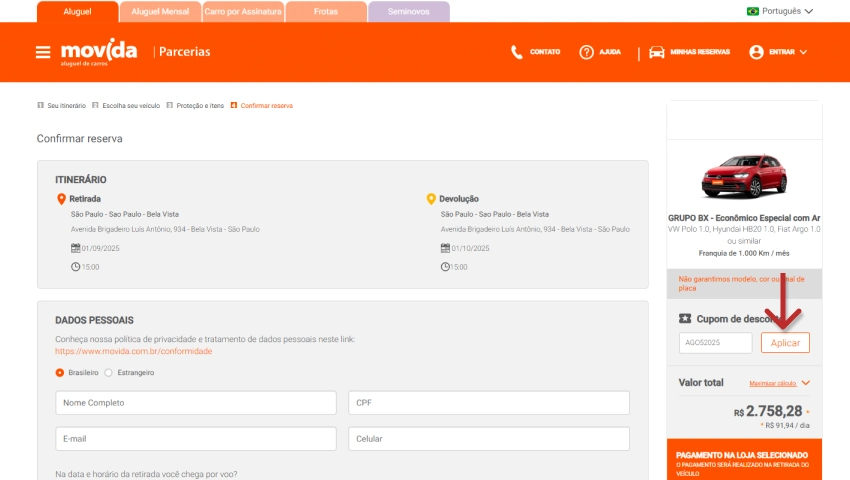Screen dimensions: 850x480
Task: Go to the Proteção e itens step
Action: (x=200, y=106)
